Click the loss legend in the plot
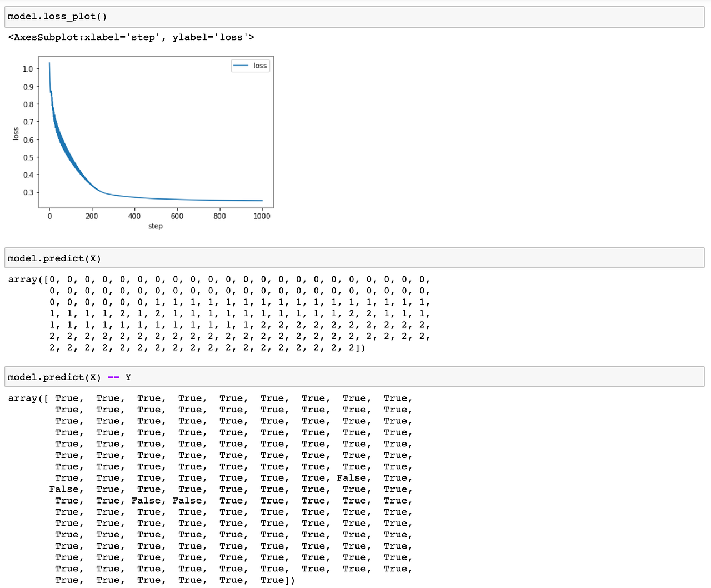The image size is (711, 588). pos(250,66)
